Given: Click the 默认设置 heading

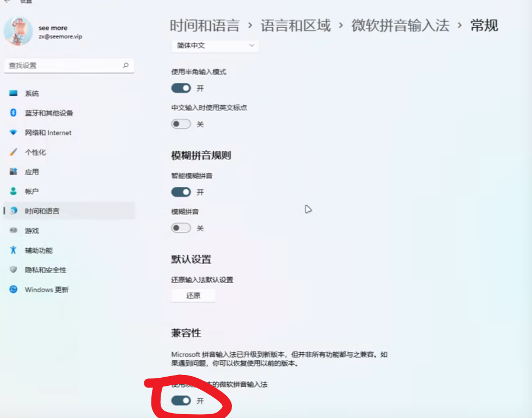Looking at the screenshot, I should point(191,259).
